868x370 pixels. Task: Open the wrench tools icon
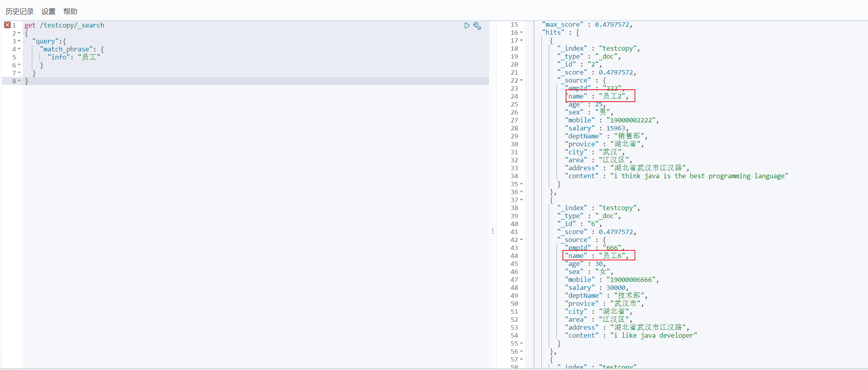click(x=477, y=26)
